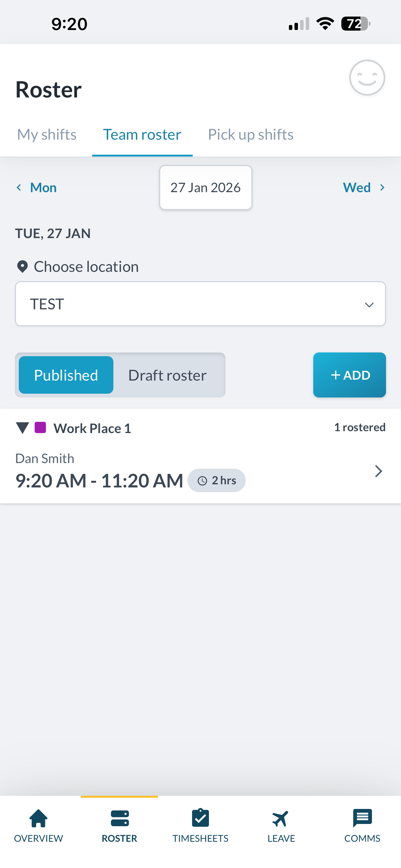
Task: Click the clock icon in the 2 hrs badge
Action: pyautogui.click(x=202, y=481)
